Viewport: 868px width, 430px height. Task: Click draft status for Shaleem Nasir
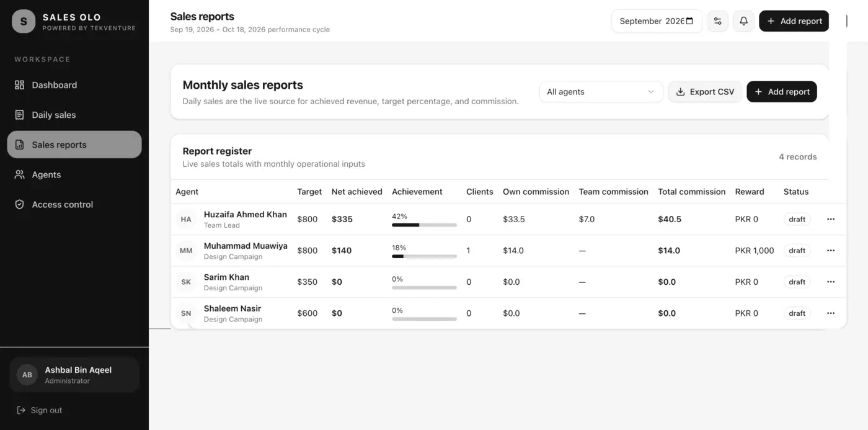797,313
